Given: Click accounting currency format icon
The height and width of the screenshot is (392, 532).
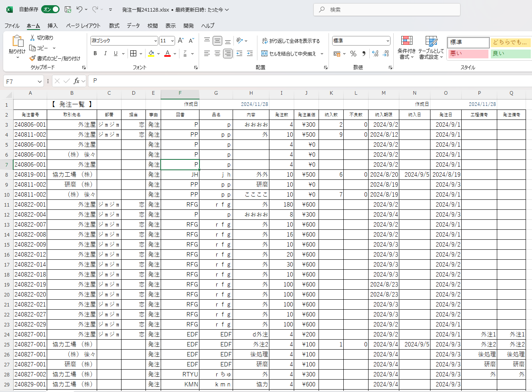Looking at the screenshot, I should pos(337,53).
